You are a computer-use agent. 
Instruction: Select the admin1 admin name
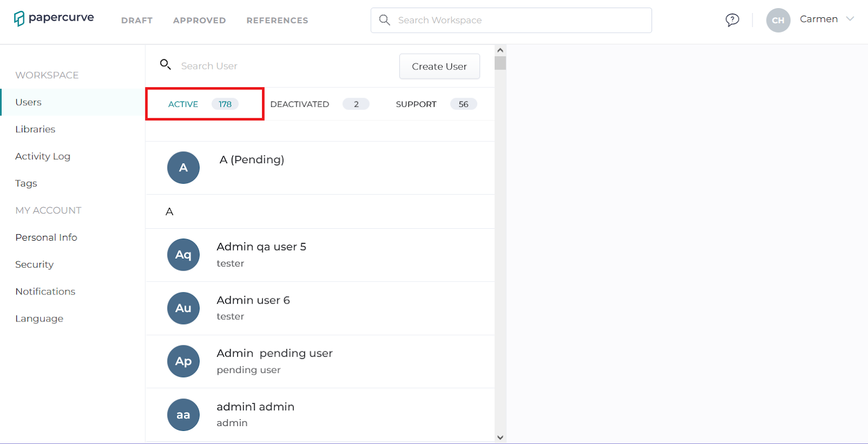click(x=256, y=407)
